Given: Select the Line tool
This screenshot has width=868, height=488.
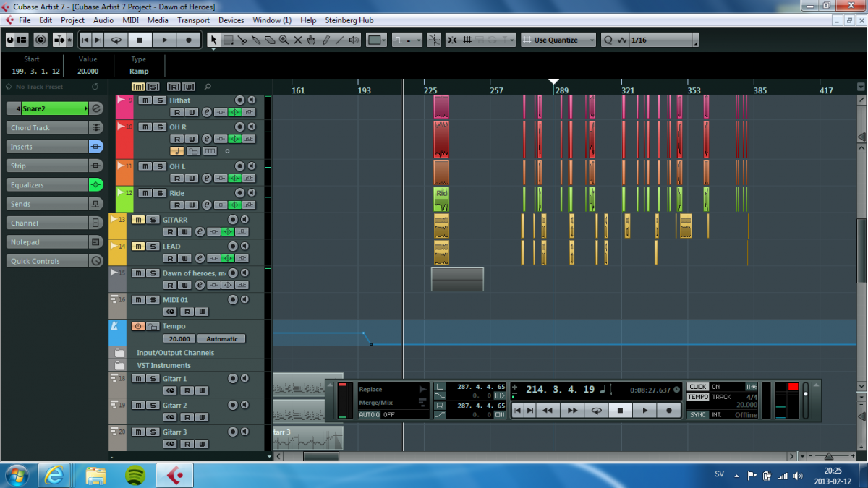Looking at the screenshot, I should pyautogui.click(x=339, y=40).
